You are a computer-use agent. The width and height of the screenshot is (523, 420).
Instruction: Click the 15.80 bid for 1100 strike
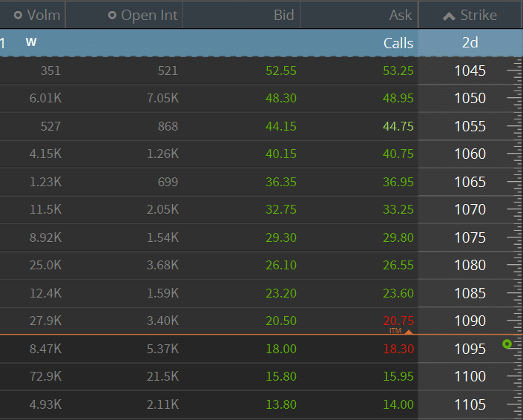click(x=280, y=376)
